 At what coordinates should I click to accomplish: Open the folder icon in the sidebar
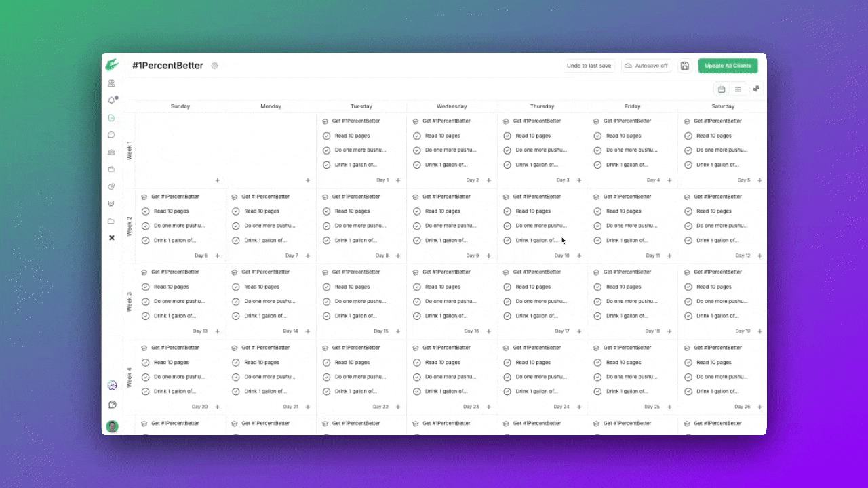pos(112,221)
